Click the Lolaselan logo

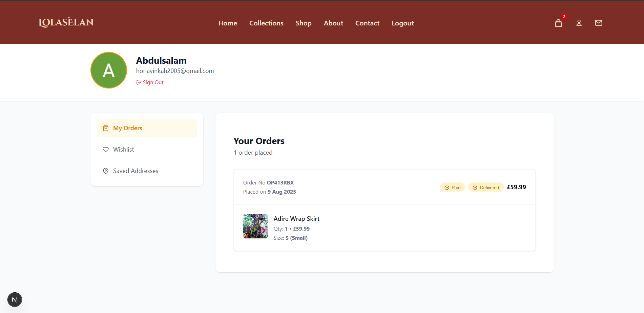[x=66, y=22]
